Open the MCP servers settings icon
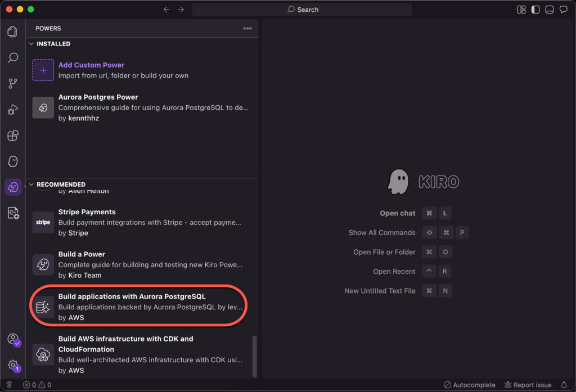 (x=12, y=213)
